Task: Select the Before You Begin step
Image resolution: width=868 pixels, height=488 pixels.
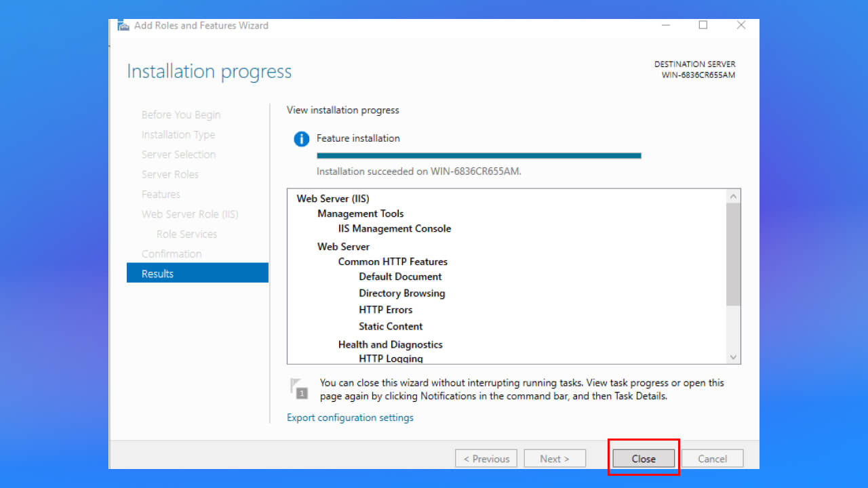Action: (x=181, y=115)
